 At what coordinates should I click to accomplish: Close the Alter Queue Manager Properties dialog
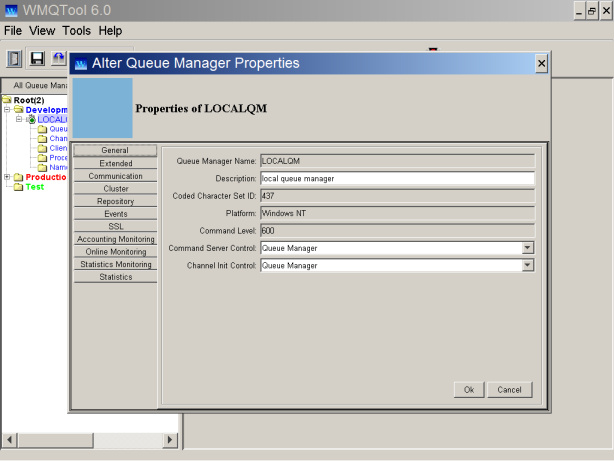[x=541, y=63]
